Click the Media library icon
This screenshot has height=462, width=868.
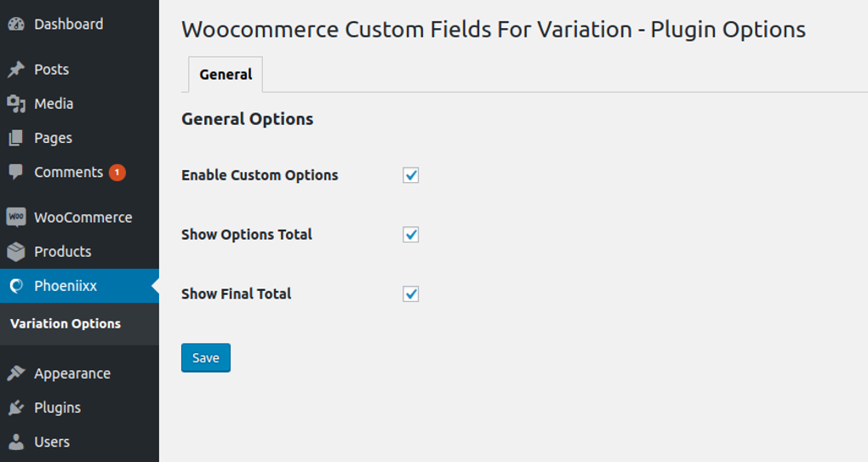(x=16, y=104)
